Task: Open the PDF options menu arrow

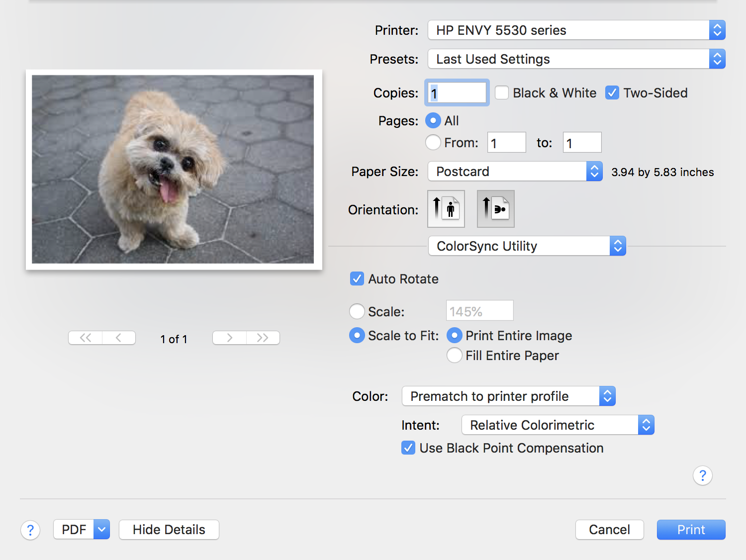Action: (x=102, y=530)
